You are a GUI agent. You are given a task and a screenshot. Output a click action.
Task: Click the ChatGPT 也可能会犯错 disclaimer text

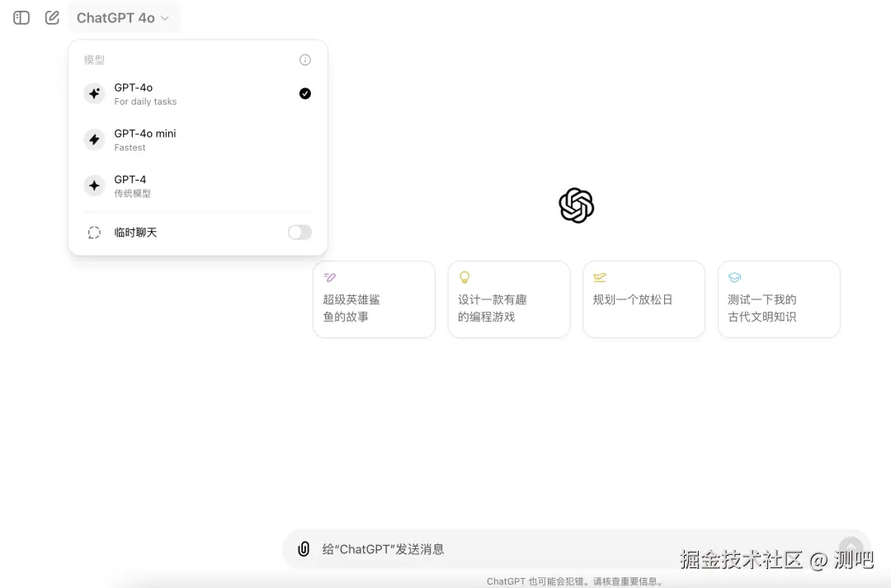[x=576, y=581]
